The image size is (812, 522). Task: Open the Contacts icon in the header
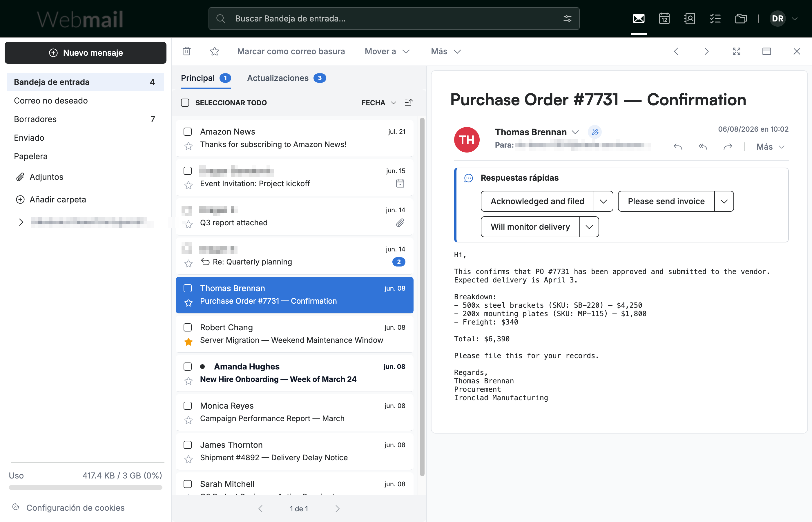[x=690, y=19]
